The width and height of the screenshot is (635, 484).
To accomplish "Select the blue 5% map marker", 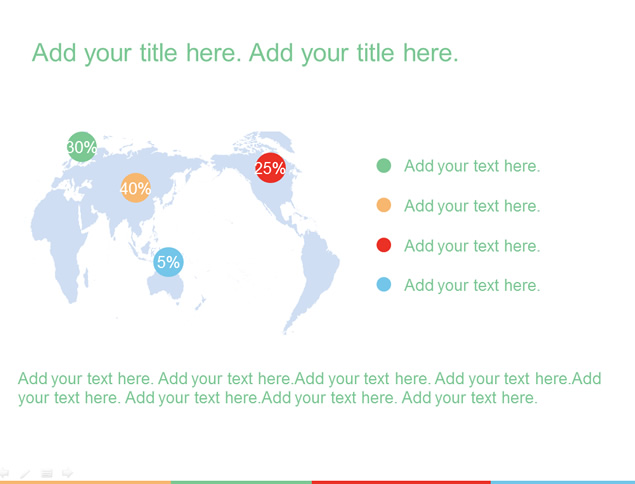I will 168,262.
